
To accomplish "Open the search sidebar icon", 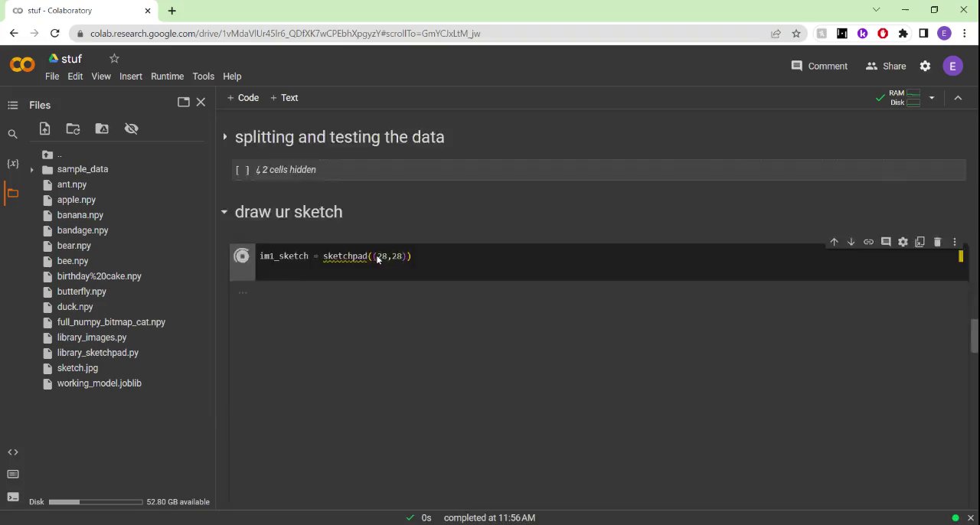I will click(12, 134).
